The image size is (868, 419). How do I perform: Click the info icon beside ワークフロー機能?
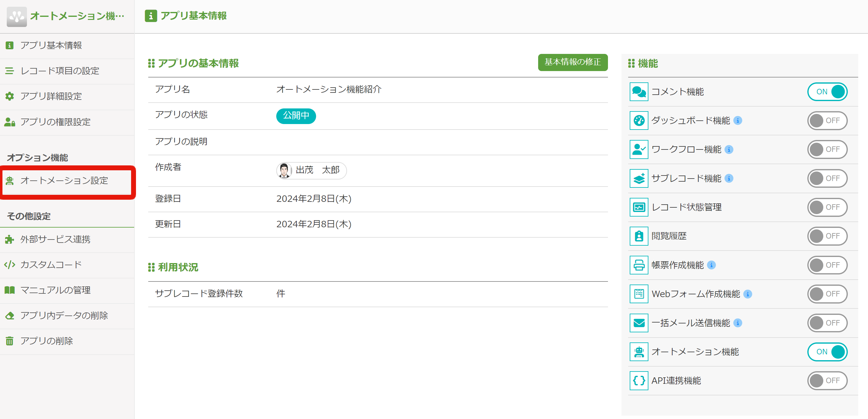(x=729, y=149)
